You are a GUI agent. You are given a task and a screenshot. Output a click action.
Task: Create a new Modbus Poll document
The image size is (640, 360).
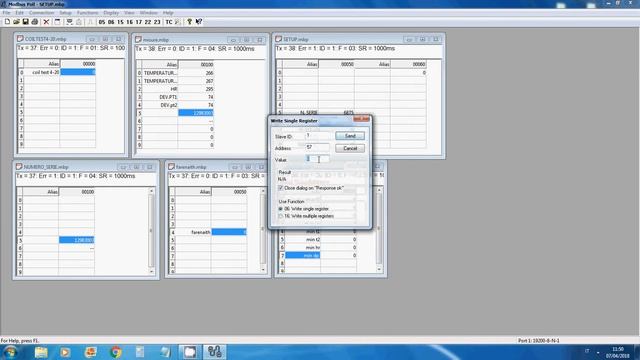[x=7, y=22]
